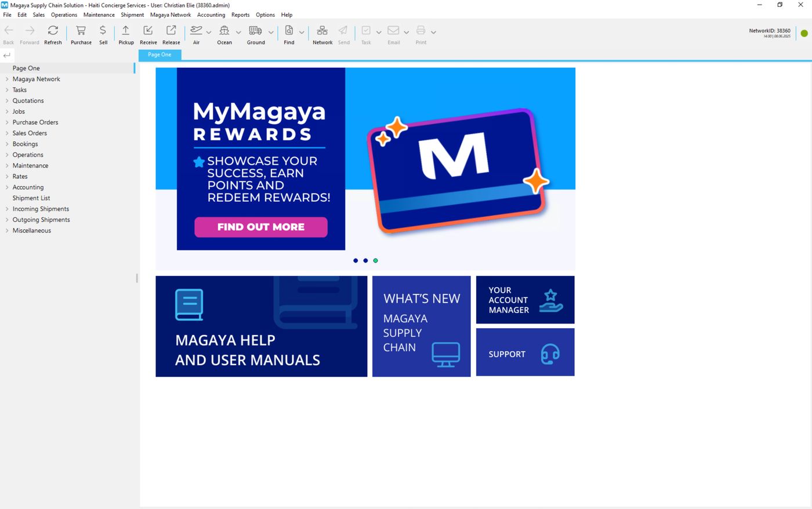Expand the Magaya Network tree node
Image resolution: width=812 pixels, height=509 pixels.
(7, 79)
